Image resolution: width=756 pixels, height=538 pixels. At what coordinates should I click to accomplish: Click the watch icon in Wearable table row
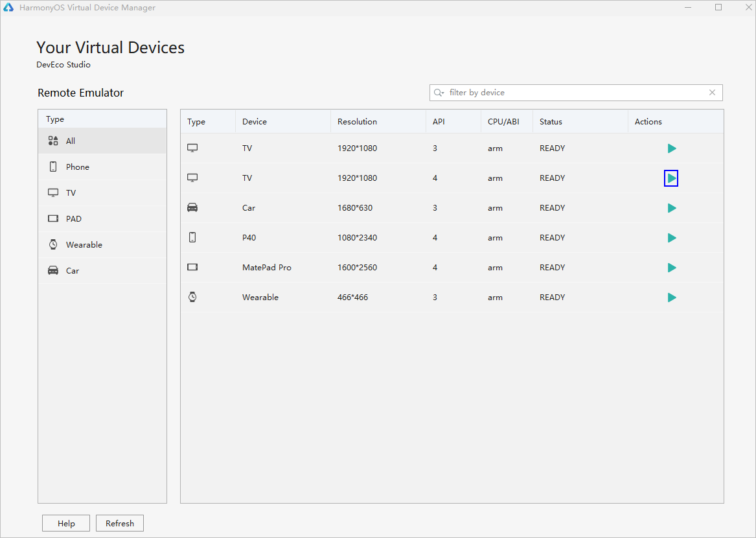click(192, 297)
